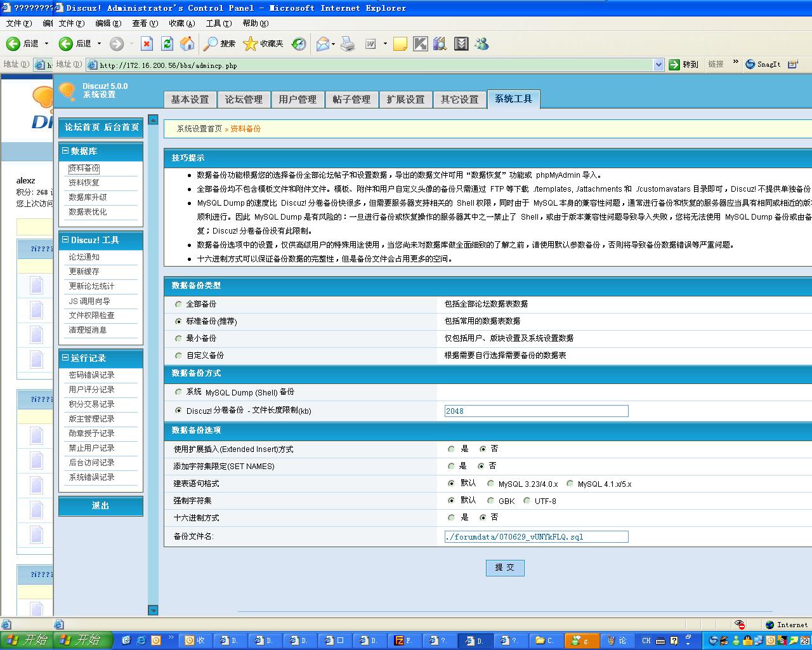The image size is (812, 650).
Task: Open the folder 'C.' taskbar item
Action: 545,640
